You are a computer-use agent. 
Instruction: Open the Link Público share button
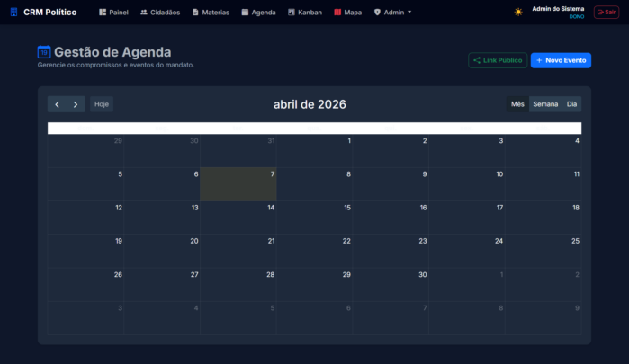pyautogui.click(x=498, y=60)
